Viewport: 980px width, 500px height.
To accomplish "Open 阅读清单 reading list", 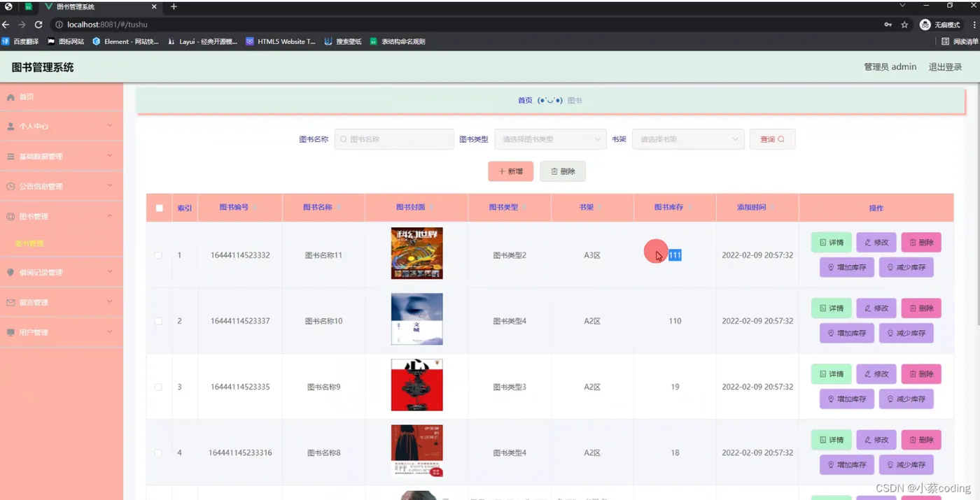I will pos(960,41).
